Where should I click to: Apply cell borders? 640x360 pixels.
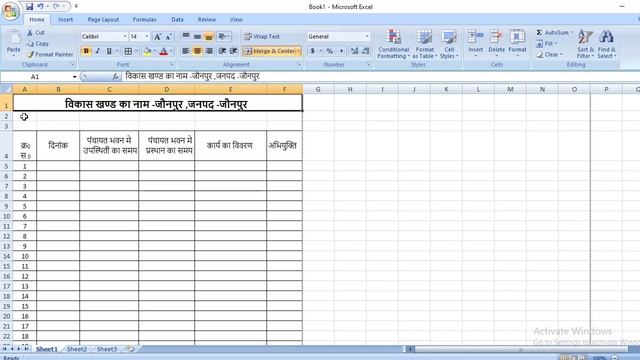click(x=128, y=51)
